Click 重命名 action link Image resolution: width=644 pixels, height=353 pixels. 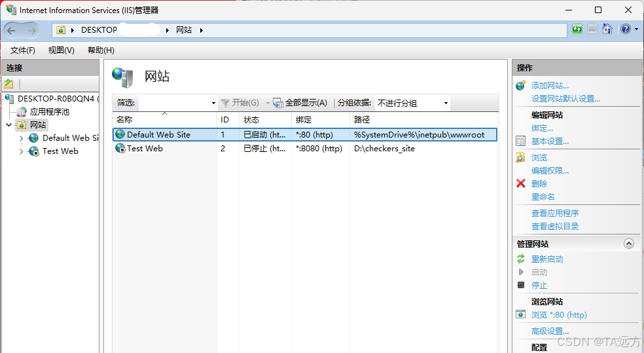(x=543, y=197)
